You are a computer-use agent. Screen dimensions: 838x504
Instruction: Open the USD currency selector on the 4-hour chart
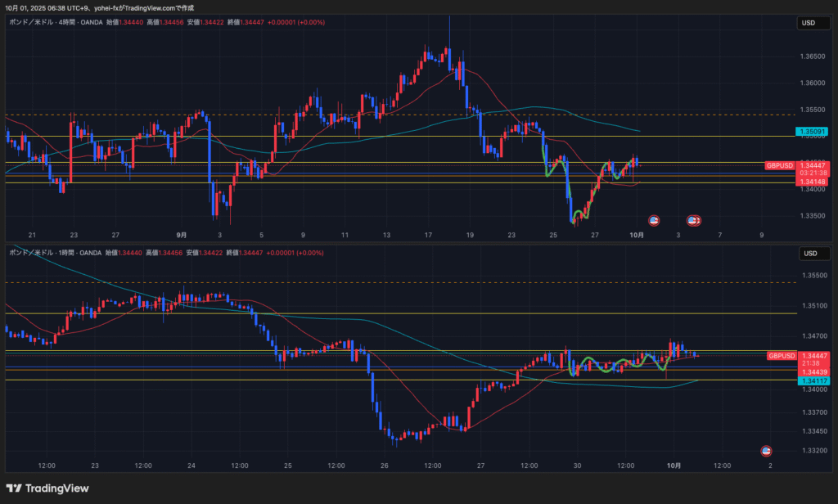(809, 23)
